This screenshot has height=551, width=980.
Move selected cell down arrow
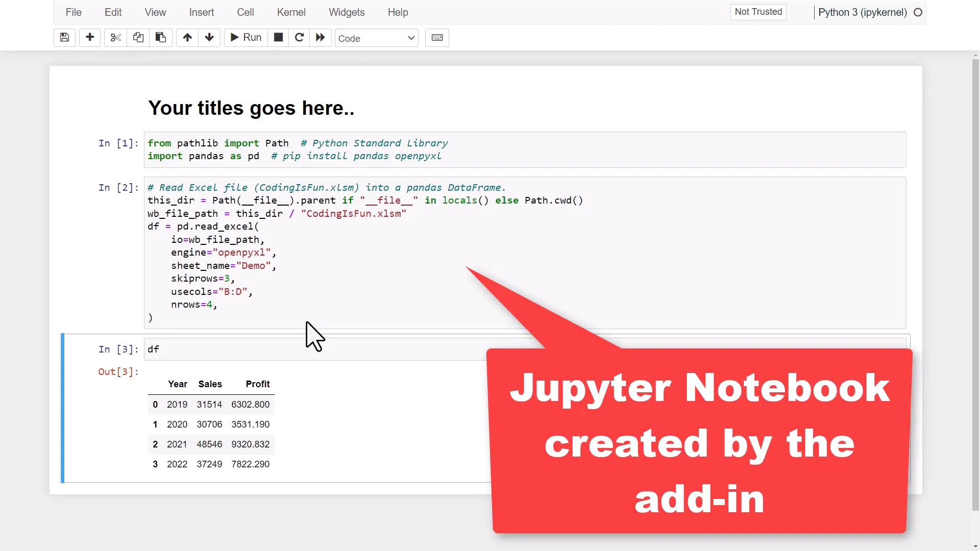209,37
